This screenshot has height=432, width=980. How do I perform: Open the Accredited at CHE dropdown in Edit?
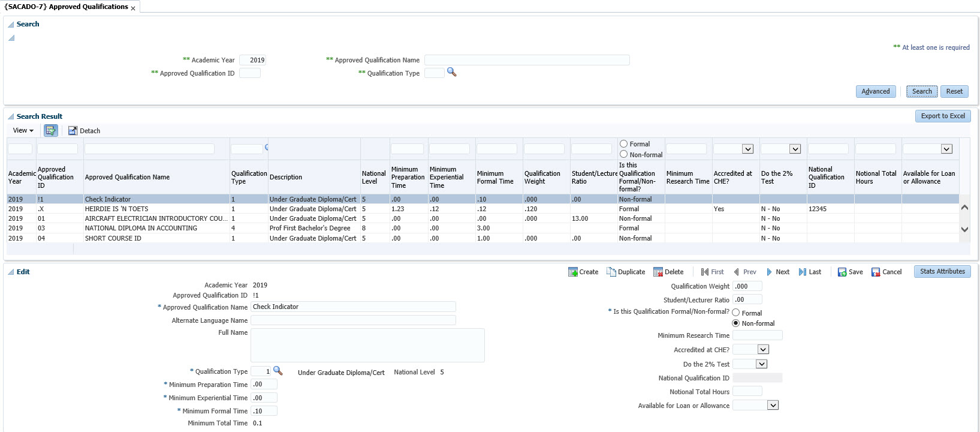pos(762,349)
